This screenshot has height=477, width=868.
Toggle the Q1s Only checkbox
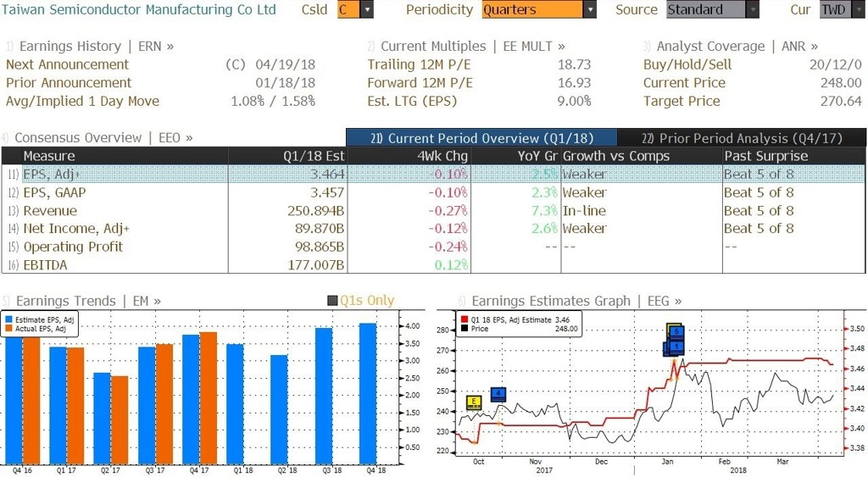point(332,301)
